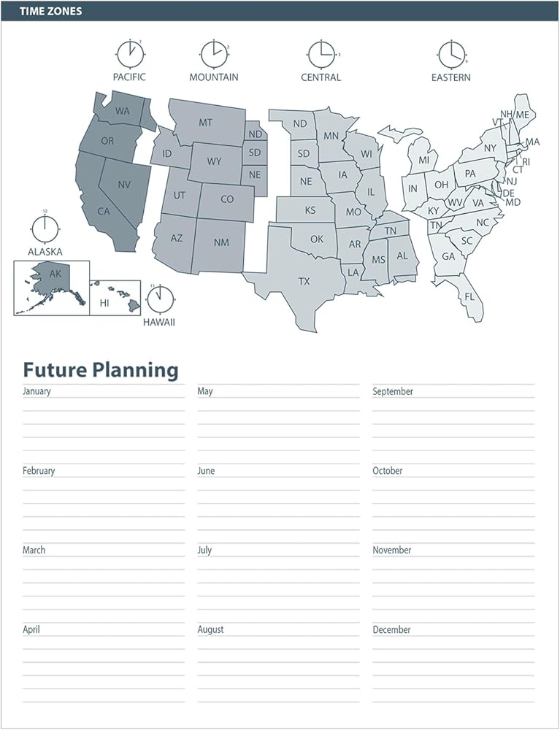
Task: Click the September planning label
Action: [393, 392]
